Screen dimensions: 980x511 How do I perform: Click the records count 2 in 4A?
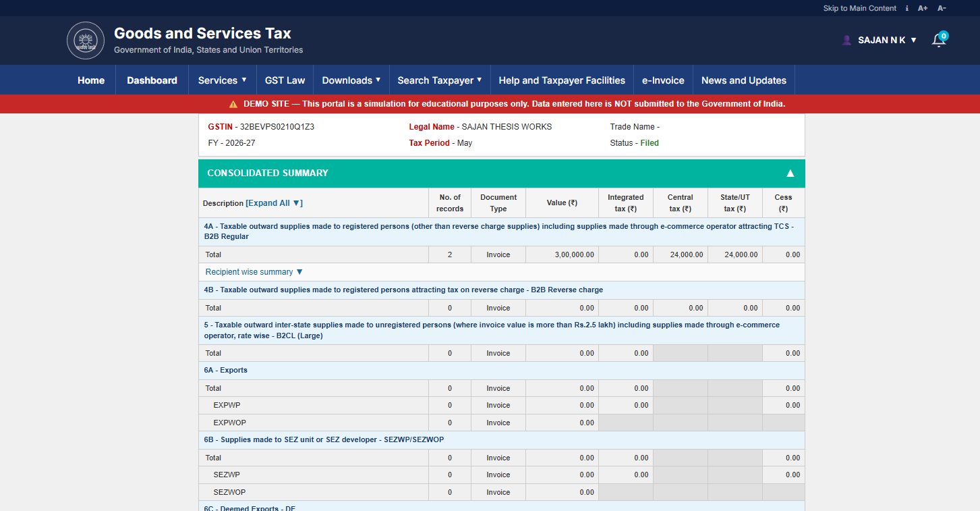tap(450, 255)
